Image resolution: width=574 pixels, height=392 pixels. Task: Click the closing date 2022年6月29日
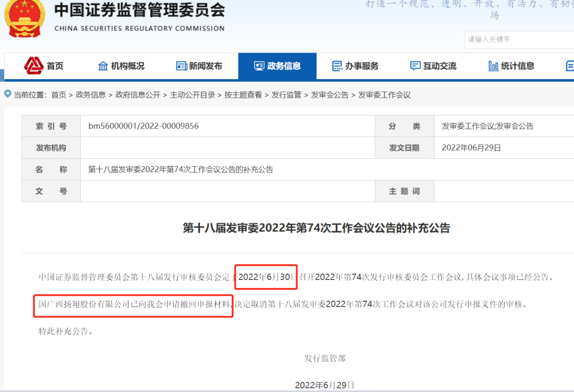(325, 385)
